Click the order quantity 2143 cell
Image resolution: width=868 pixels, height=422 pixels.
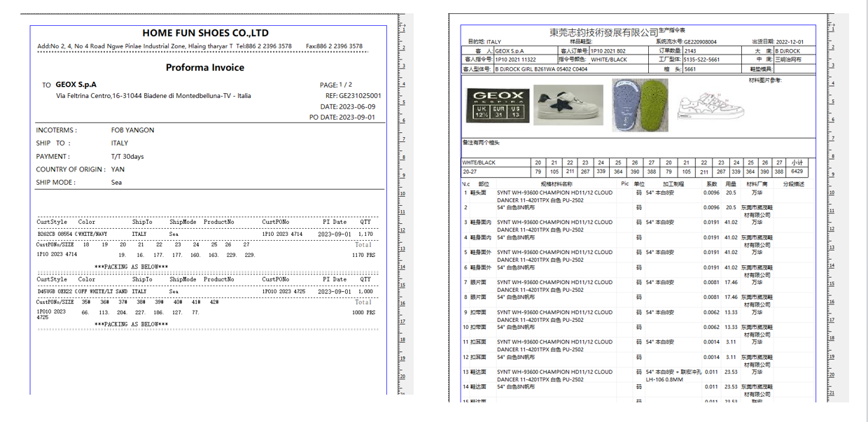click(690, 51)
